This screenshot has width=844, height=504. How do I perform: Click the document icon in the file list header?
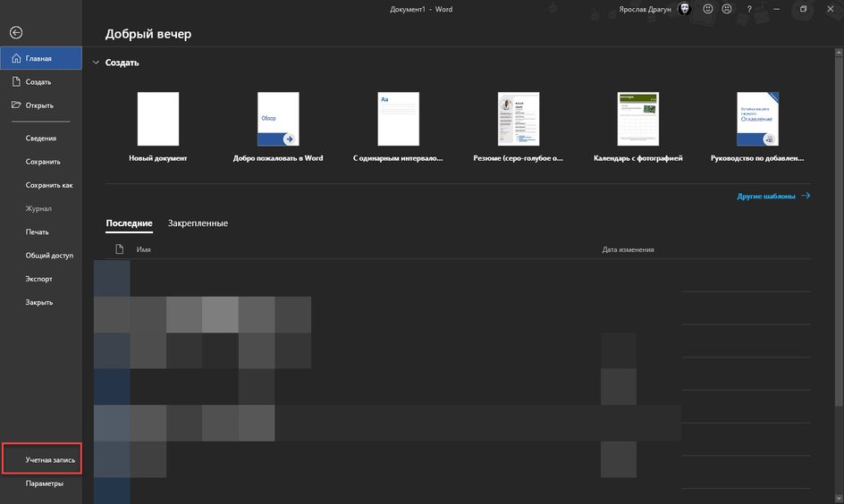[x=120, y=249]
